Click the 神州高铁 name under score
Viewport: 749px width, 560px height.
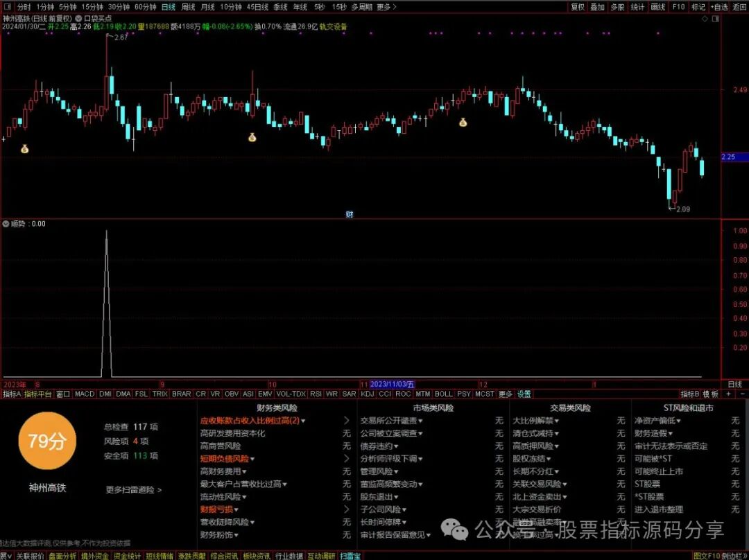point(47,488)
